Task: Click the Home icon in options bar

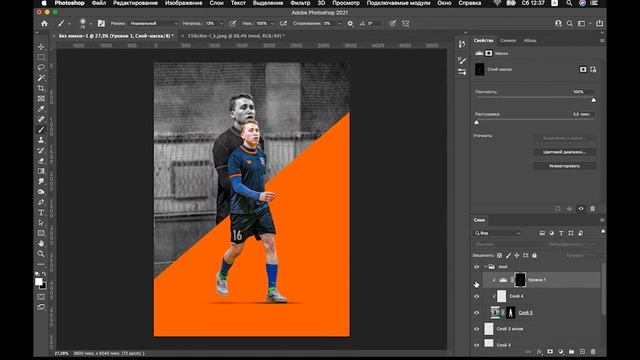Action: 44,24
